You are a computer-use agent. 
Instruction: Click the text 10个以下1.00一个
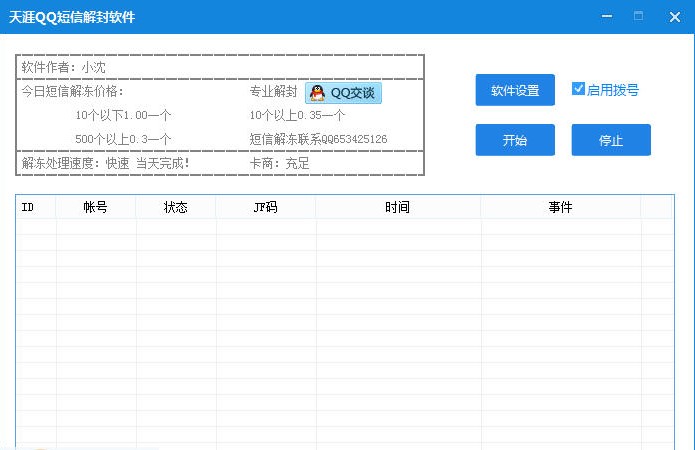(123, 115)
